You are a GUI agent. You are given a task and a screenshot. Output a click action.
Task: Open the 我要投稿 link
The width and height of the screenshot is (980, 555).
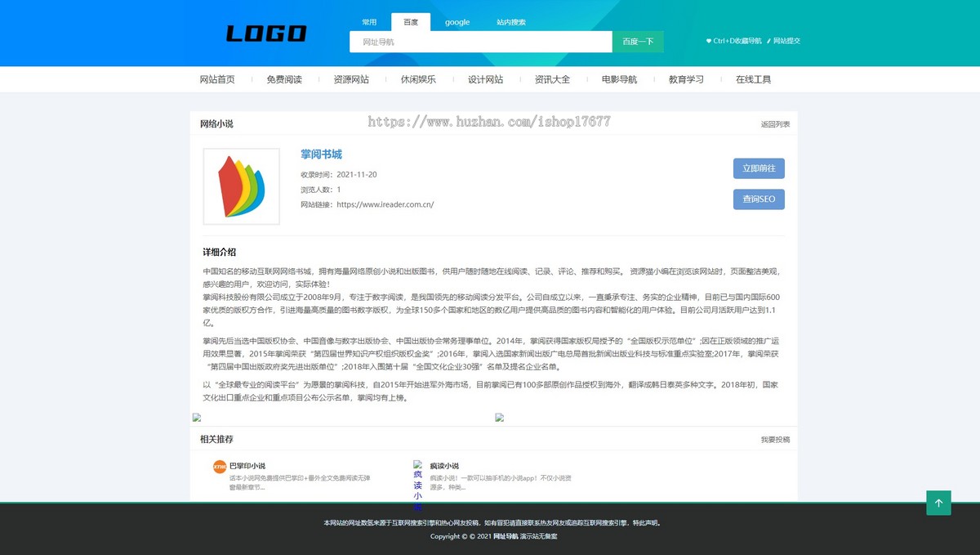(x=775, y=440)
